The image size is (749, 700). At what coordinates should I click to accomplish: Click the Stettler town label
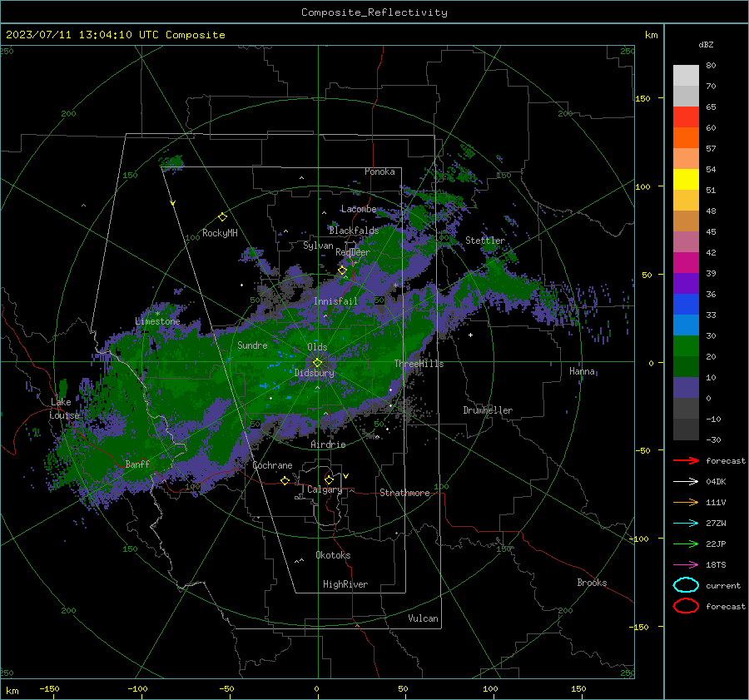click(x=485, y=241)
